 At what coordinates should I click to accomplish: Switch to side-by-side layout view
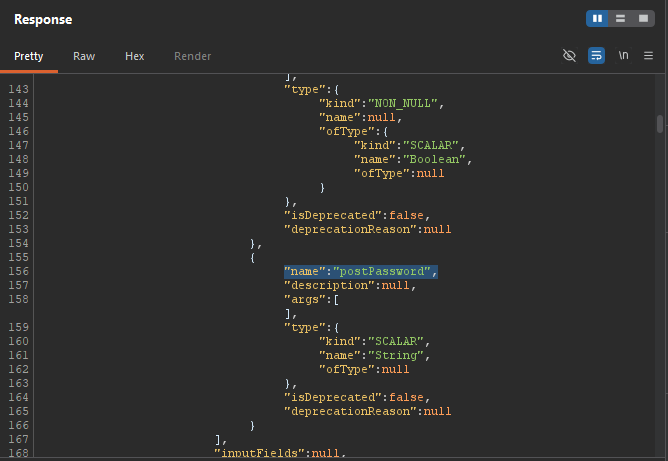597,18
